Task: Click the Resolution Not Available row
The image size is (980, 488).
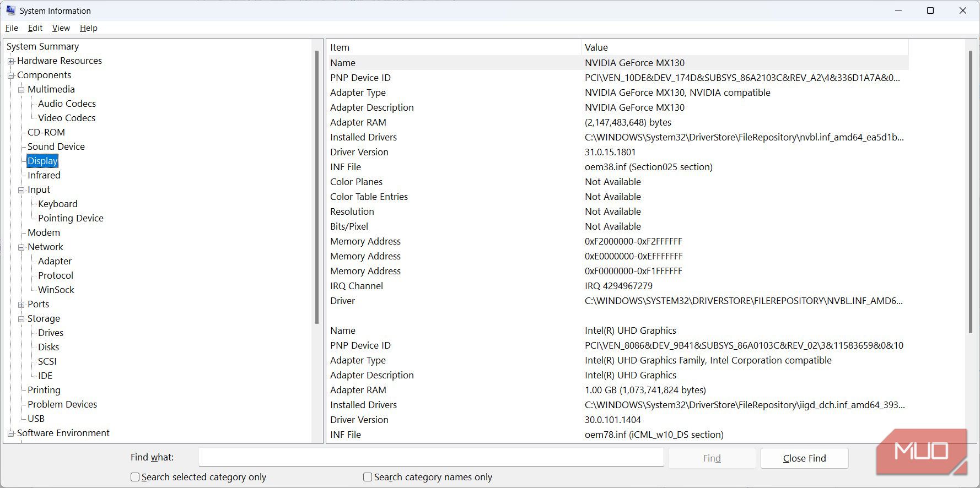Action: 618,212
